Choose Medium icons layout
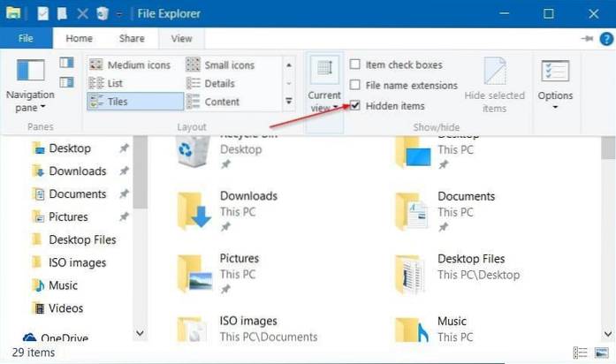Viewport: 616px width, 364px height. coord(129,64)
